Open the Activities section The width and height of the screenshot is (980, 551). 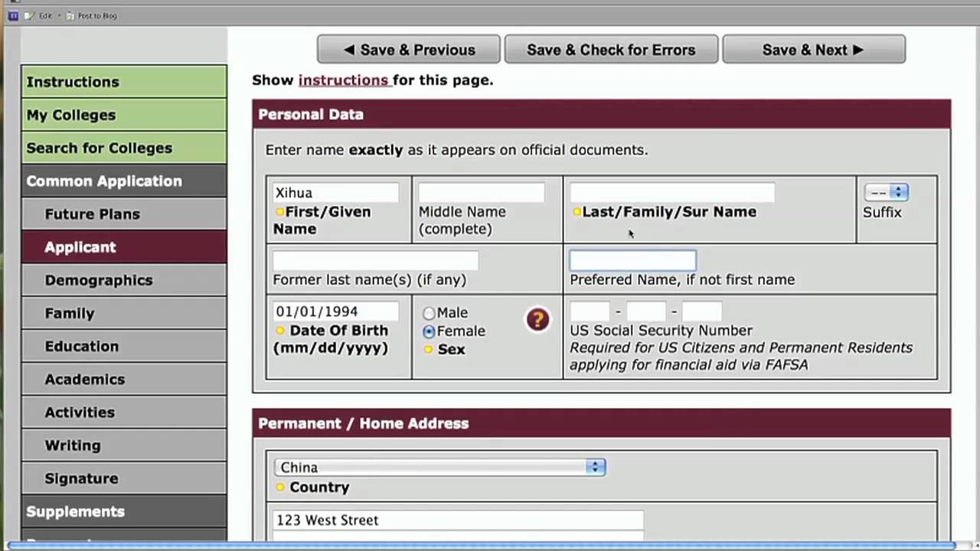pos(124,412)
